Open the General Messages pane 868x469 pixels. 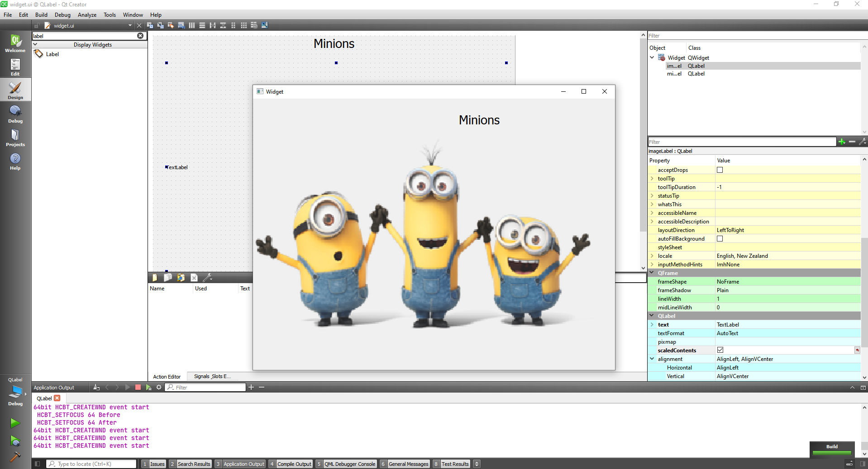(x=405, y=464)
